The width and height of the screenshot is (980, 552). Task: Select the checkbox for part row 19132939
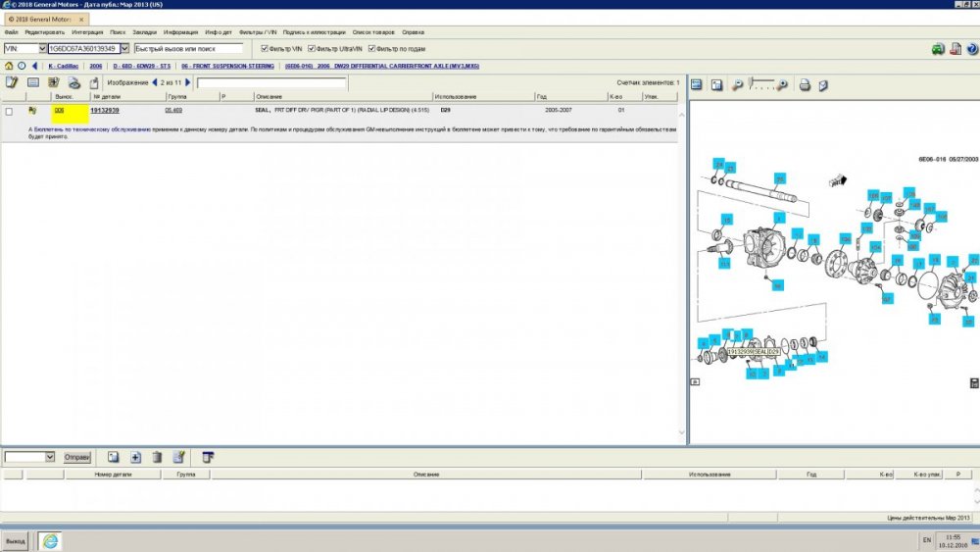pyautogui.click(x=10, y=111)
